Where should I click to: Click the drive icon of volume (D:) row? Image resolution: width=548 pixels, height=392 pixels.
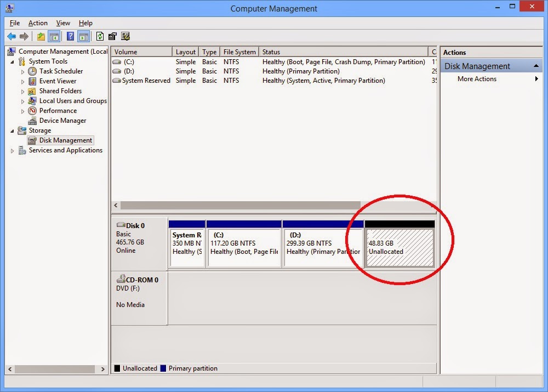tap(117, 71)
